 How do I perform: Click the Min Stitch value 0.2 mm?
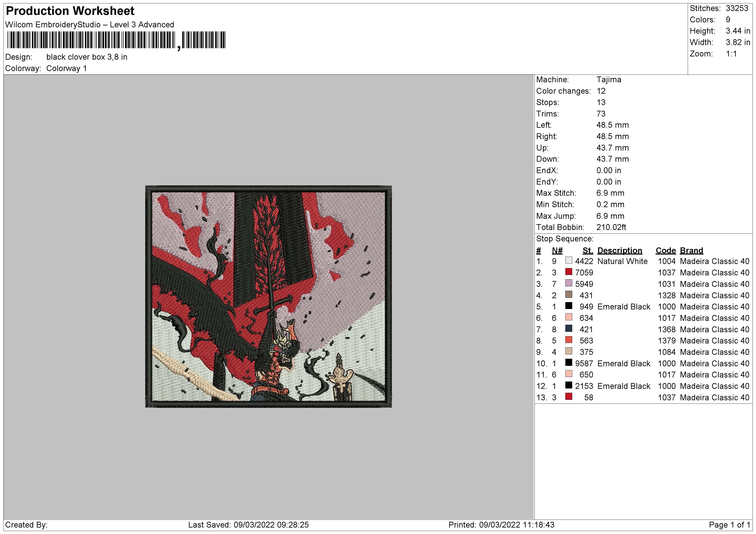pos(610,204)
